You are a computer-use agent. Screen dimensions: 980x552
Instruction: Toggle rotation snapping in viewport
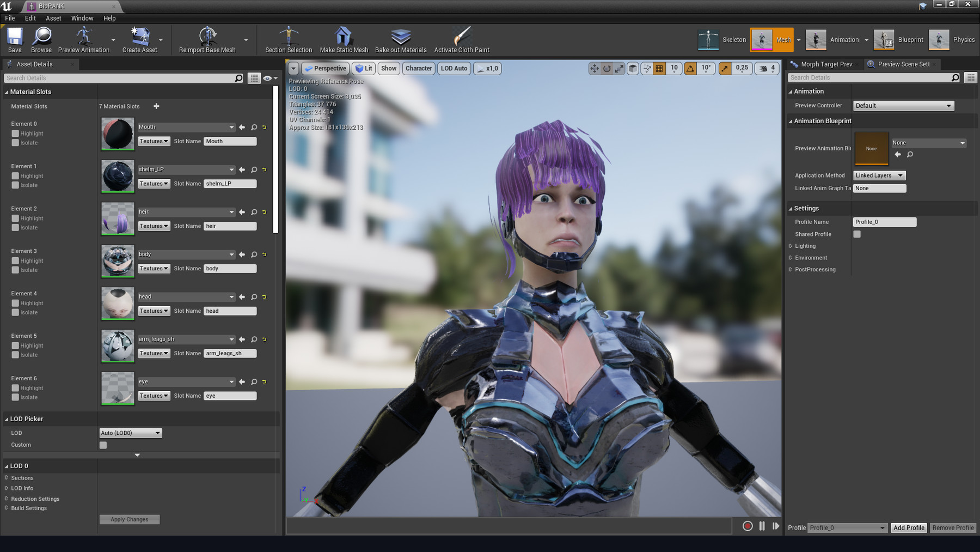coord(690,69)
